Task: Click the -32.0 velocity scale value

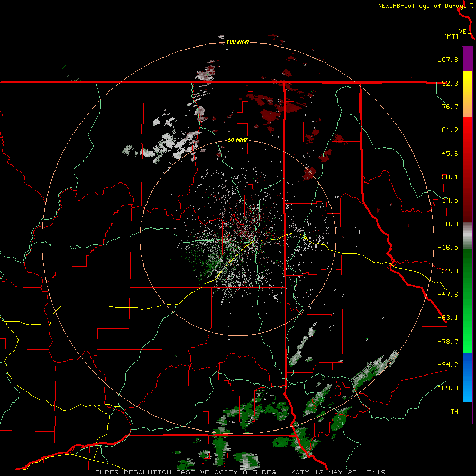Action: point(448,271)
